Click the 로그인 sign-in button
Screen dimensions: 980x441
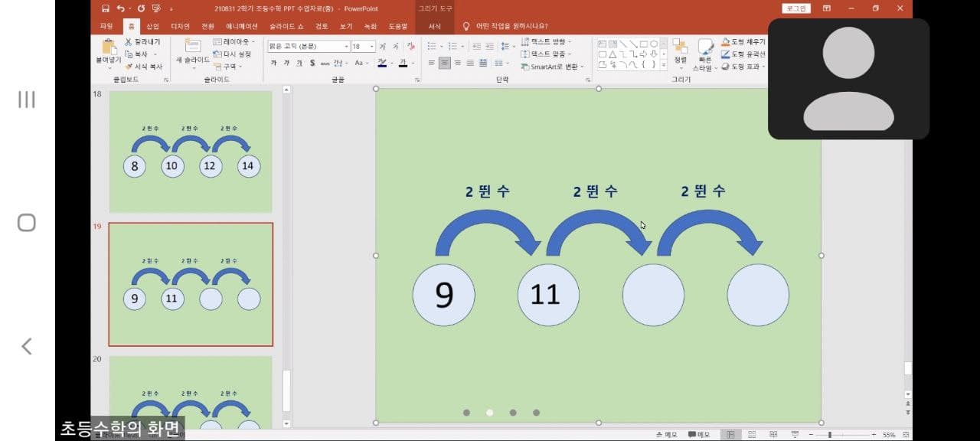click(796, 8)
